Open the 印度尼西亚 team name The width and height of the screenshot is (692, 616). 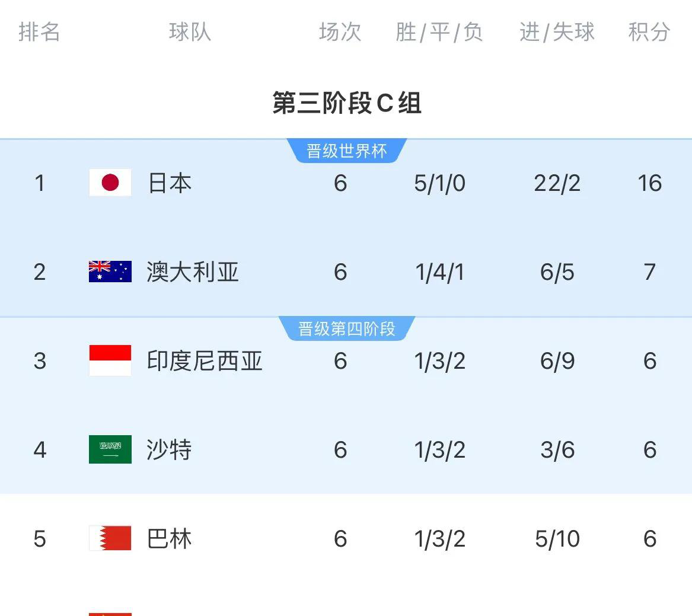click(x=205, y=361)
